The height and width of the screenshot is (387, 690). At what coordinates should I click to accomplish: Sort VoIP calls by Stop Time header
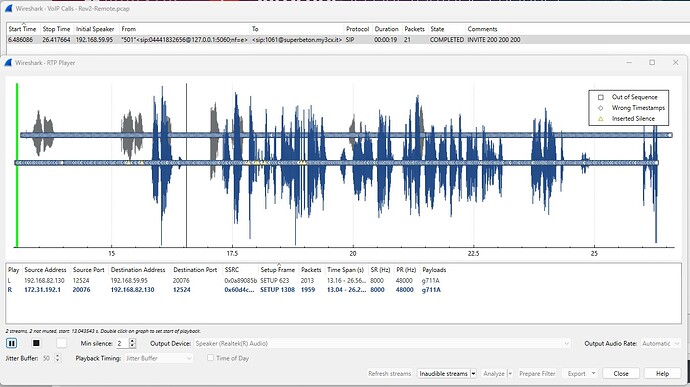(56, 29)
